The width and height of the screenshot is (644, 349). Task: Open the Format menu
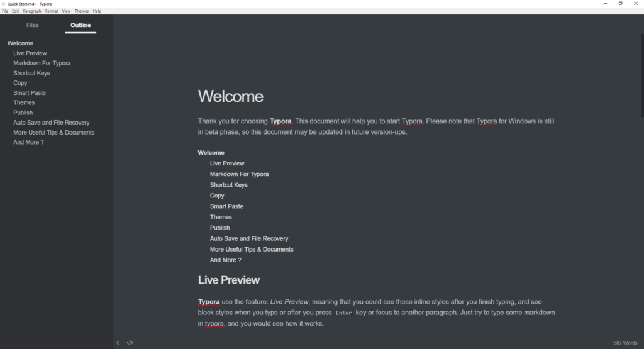coord(52,11)
